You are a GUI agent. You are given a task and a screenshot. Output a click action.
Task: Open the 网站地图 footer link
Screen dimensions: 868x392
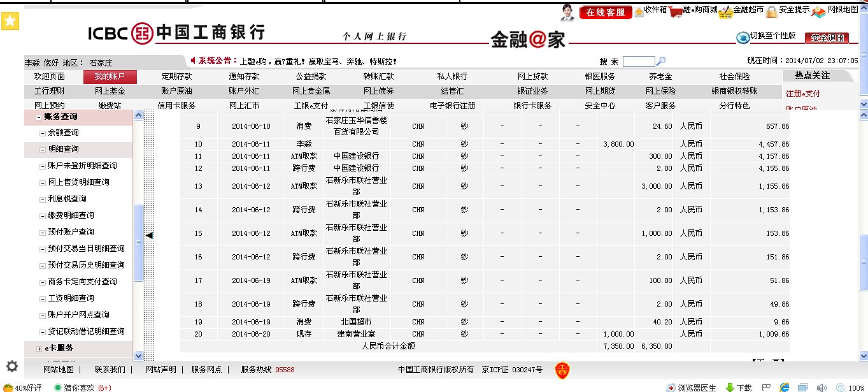(x=59, y=370)
